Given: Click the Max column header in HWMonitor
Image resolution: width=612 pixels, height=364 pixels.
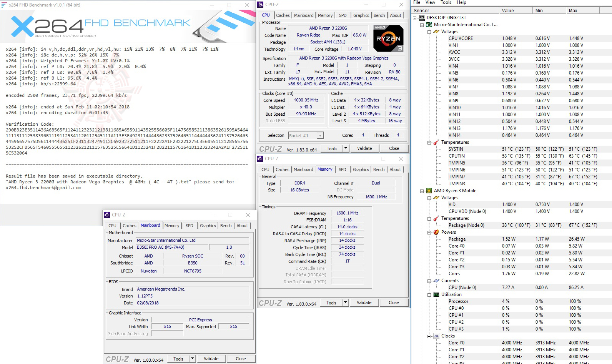Looking at the screenshot, I should [583, 11].
